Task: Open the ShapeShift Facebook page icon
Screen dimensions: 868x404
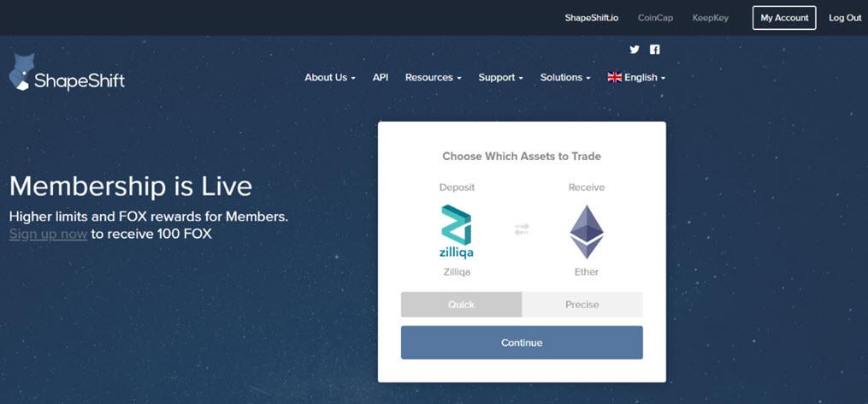Action: [654, 50]
